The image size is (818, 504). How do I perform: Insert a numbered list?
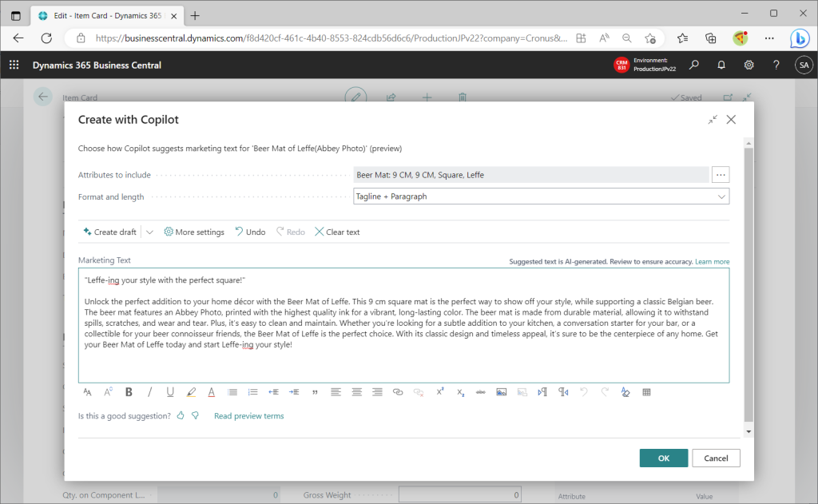(253, 392)
